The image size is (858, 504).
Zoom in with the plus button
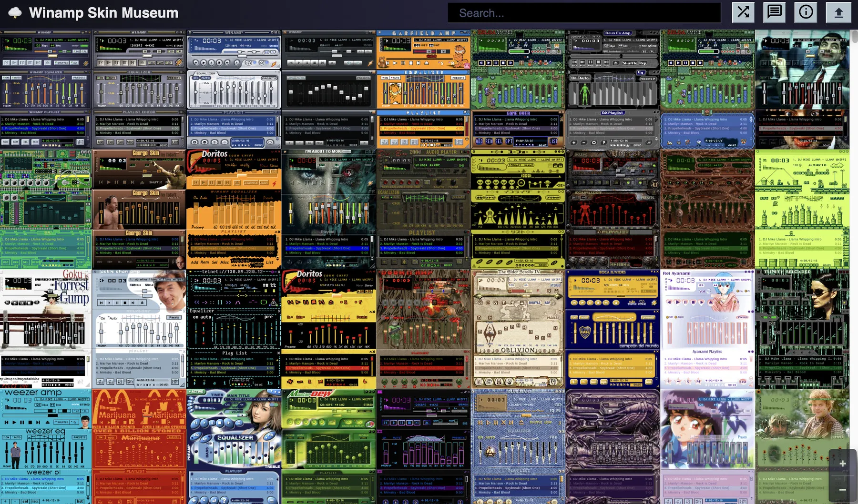point(842,464)
